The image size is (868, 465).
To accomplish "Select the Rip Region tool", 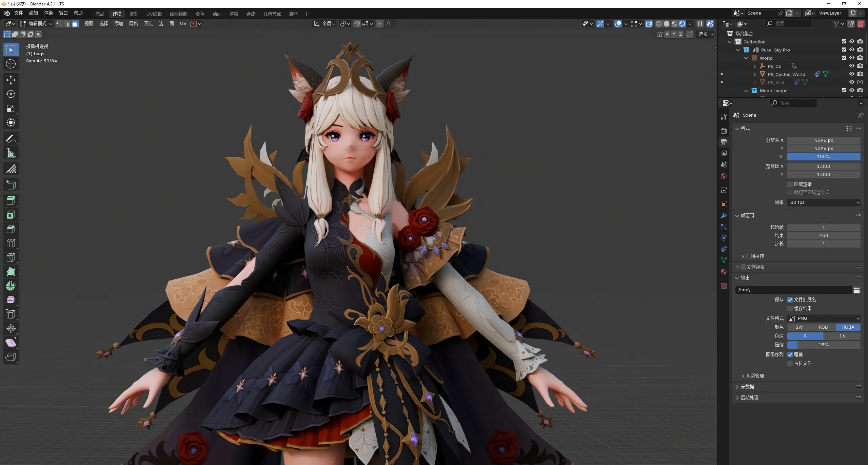I will click(11, 357).
